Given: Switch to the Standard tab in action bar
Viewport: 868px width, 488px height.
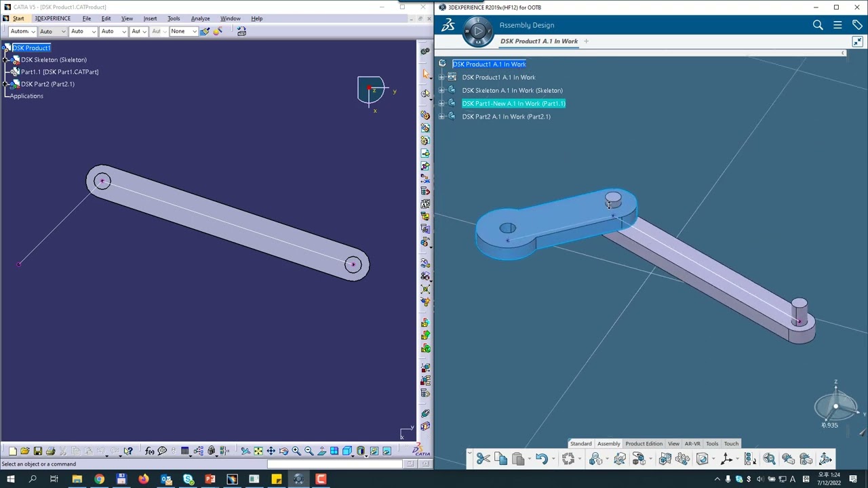Looking at the screenshot, I should point(580,444).
